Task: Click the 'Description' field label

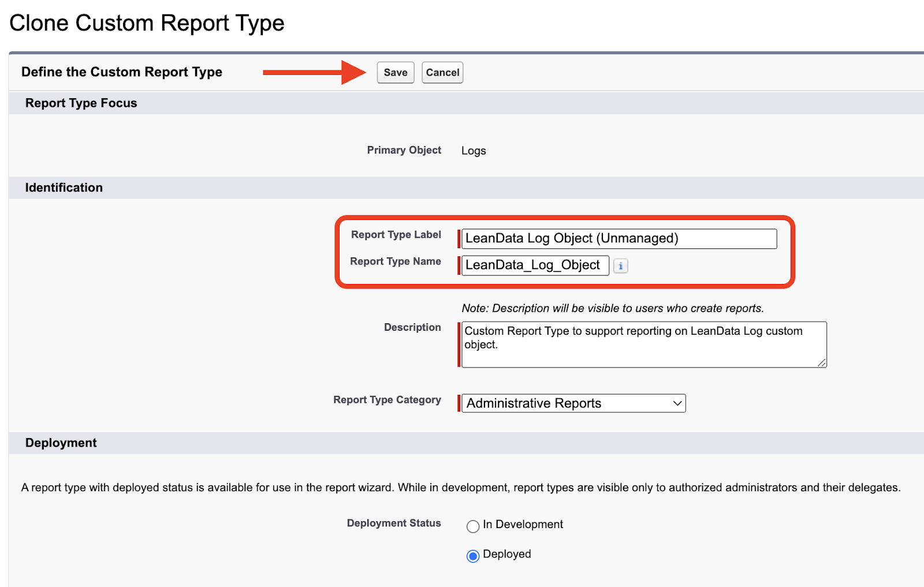Action: click(x=412, y=327)
